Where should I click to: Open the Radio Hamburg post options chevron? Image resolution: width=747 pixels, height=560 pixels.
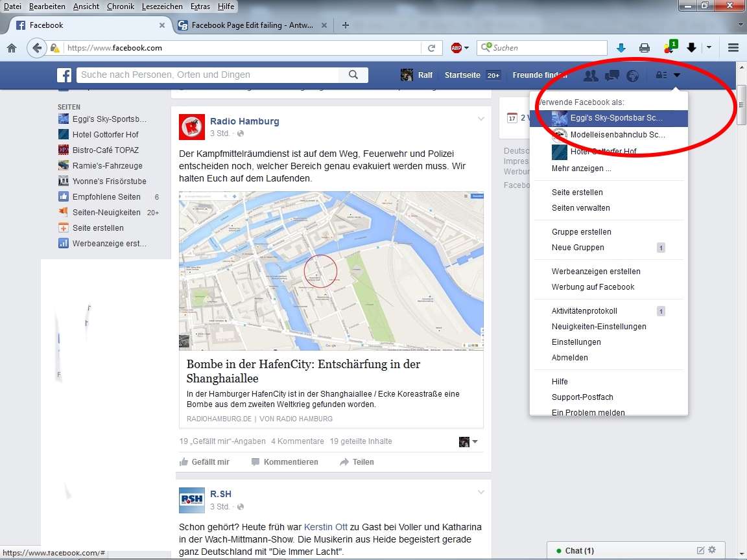coord(480,119)
